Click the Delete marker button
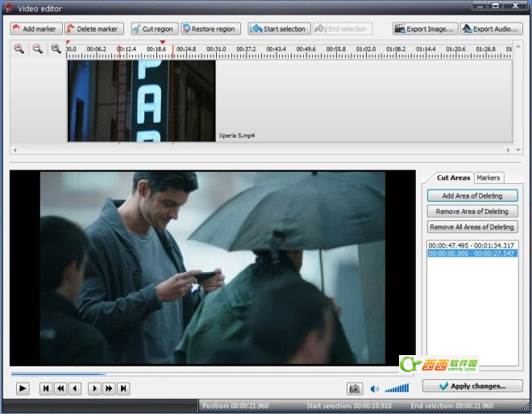This screenshot has height=414, width=532. pos(93,29)
